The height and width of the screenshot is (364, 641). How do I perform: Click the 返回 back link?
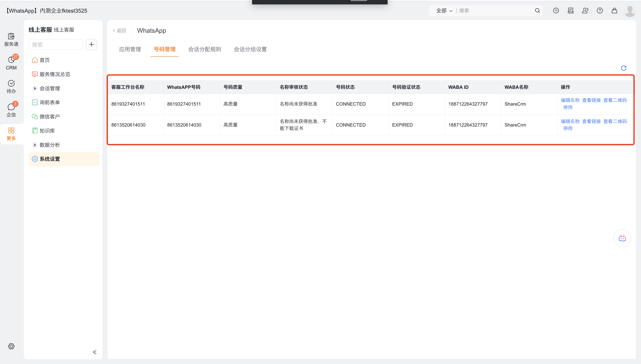pos(120,31)
